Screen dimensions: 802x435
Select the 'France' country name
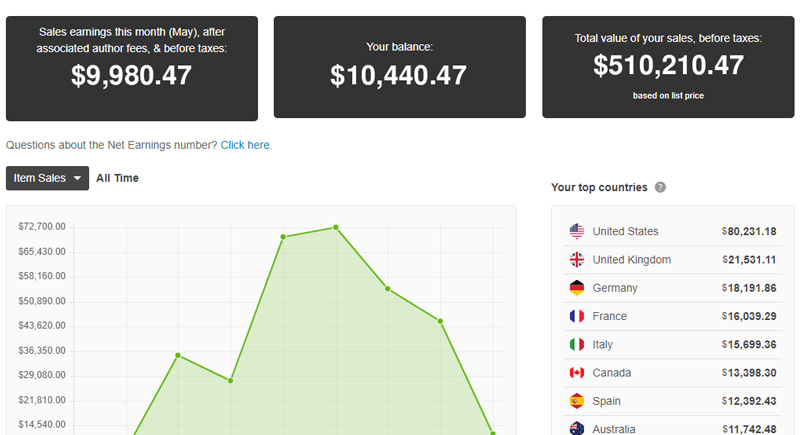609,316
